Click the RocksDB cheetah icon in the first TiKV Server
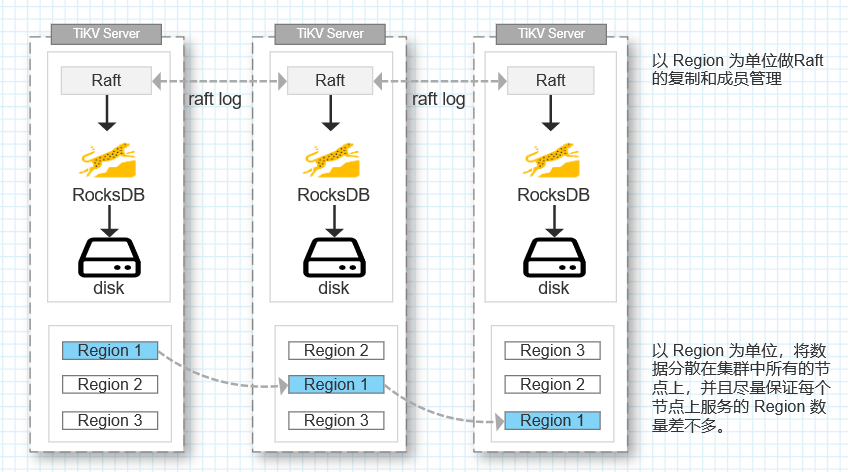This screenshot has width=848, height=472. click(108, 160)
